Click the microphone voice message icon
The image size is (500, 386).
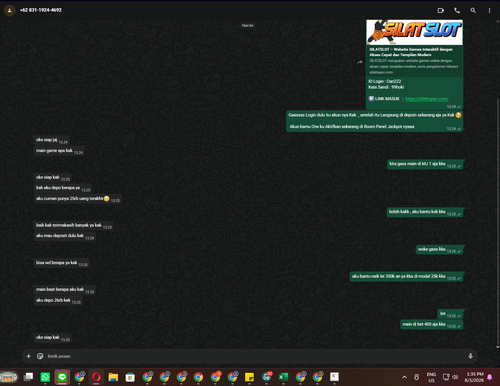coord(470,356)
